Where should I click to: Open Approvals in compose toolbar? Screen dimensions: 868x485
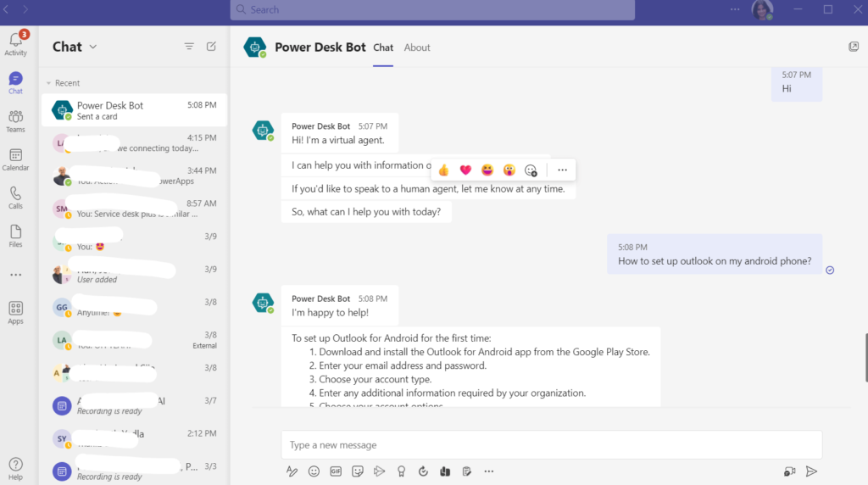[x=423, y=471]
